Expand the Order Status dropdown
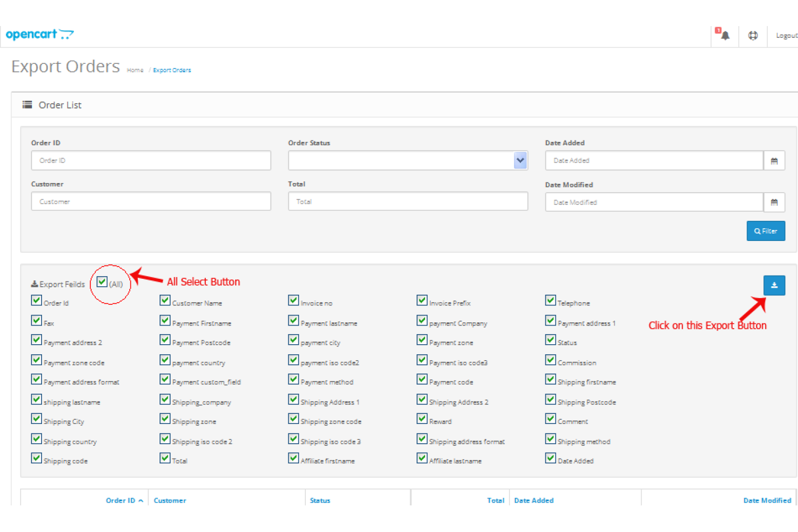The width and height of the screenshot is (798, 532). [520, 161]
